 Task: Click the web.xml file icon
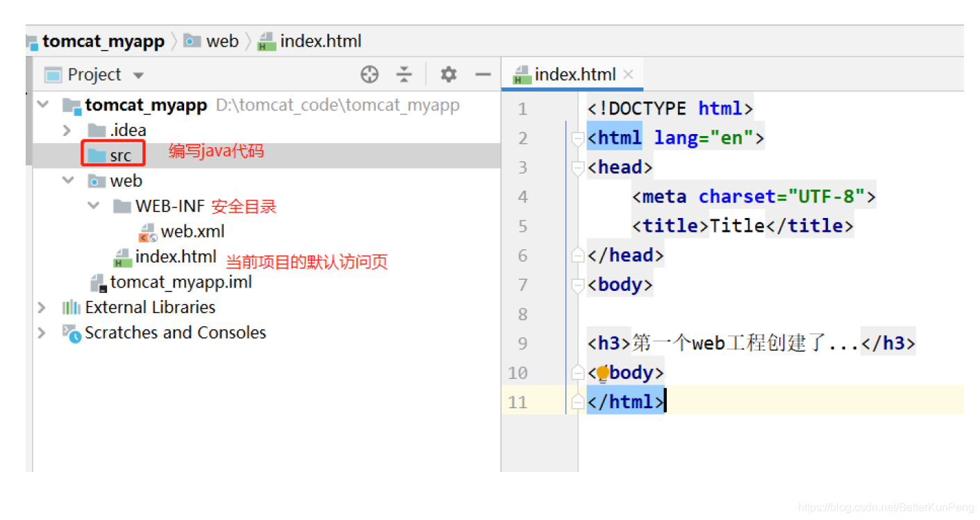pos(147,232)
